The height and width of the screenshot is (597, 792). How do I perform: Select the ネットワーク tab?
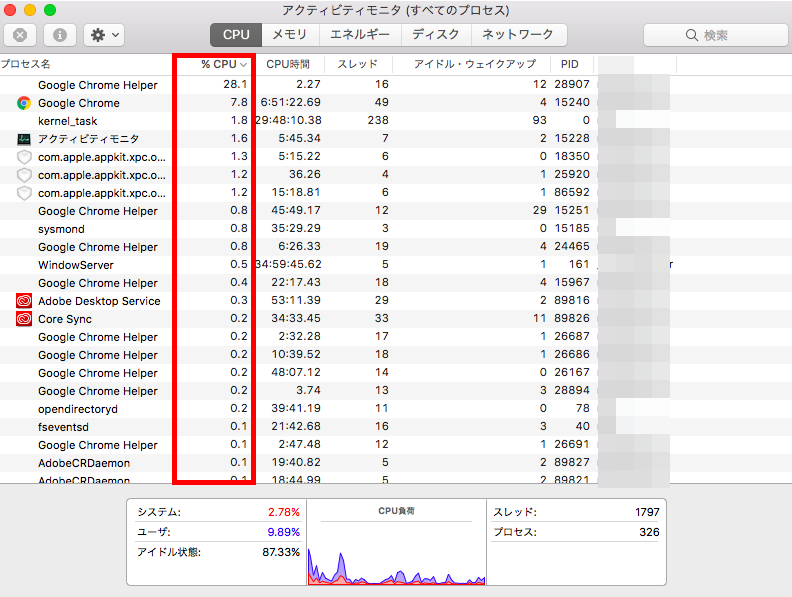click(517, 35)
